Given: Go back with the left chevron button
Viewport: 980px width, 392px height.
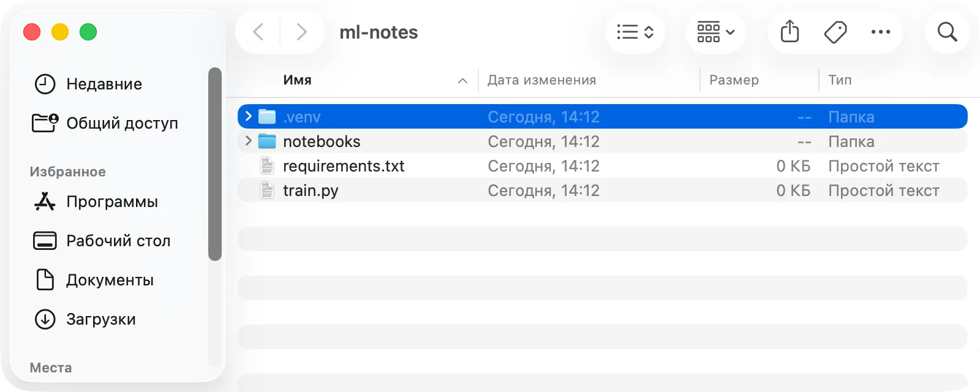Looking at the screenshot, I should [258, 32].
